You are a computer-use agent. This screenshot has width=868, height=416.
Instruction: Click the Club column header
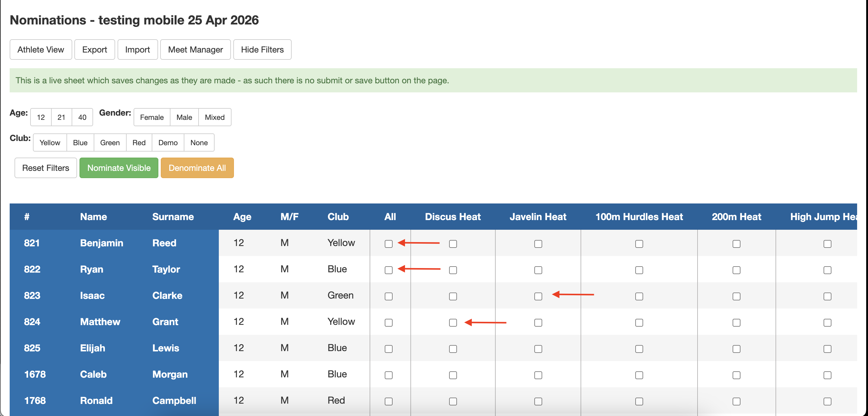[x=338, y=217]
